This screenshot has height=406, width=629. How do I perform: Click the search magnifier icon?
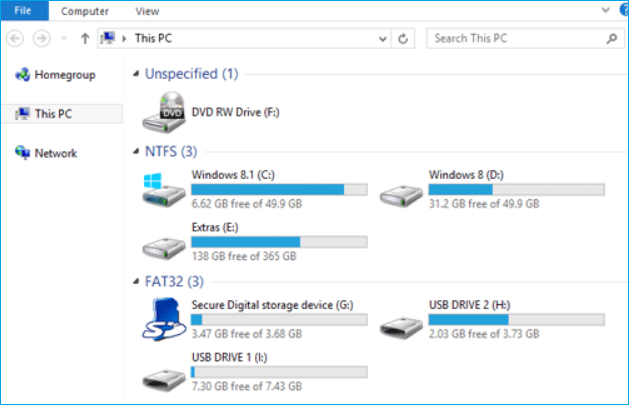(611, 39)
